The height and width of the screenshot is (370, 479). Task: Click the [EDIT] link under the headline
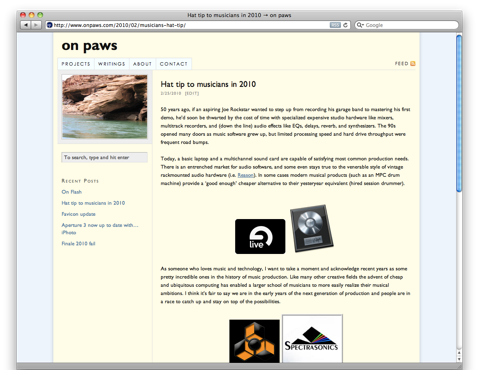coord(192,93)
